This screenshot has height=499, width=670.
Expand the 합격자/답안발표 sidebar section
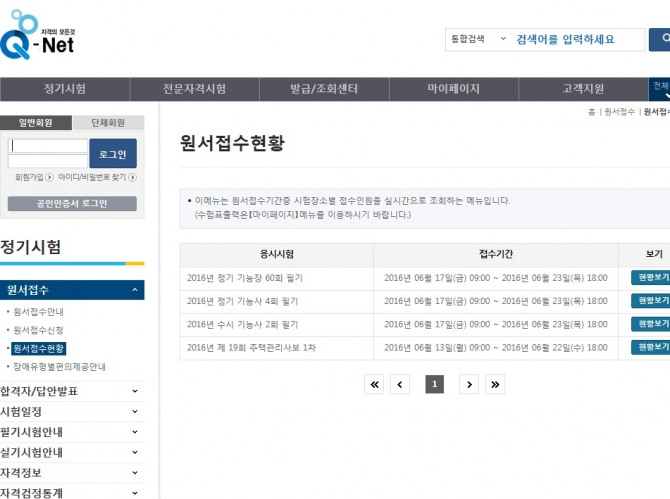pos(134,391)
